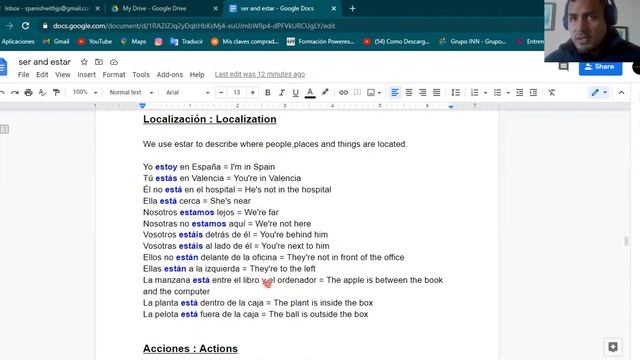Print the document using printer icon
The width and height of the screenshot is (640, 360).
point(29,93)
